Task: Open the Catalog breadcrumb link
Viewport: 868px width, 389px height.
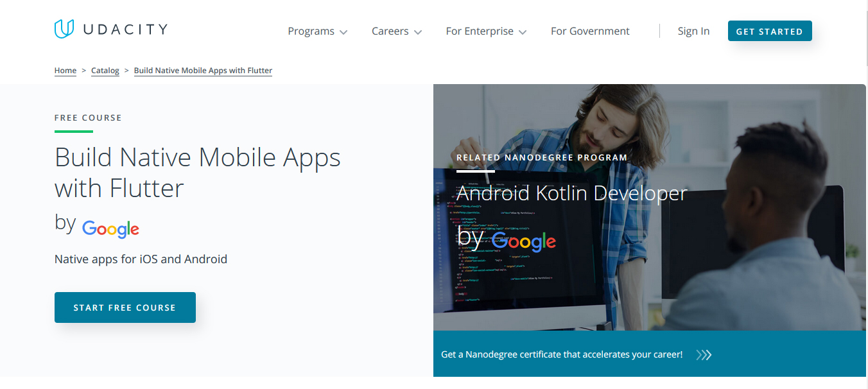Action: click(x=105, y=71)
